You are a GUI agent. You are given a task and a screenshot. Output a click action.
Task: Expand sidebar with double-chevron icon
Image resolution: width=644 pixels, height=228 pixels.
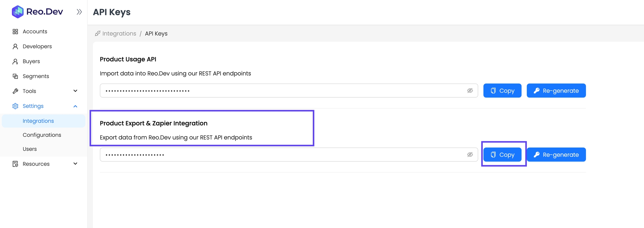[x=79, y=12]
